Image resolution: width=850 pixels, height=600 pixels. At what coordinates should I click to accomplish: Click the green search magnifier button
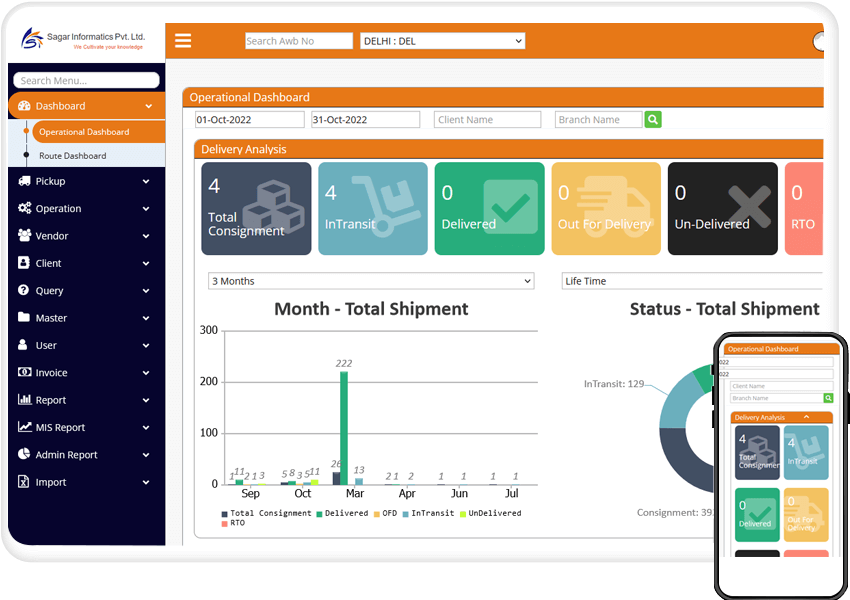653,119
